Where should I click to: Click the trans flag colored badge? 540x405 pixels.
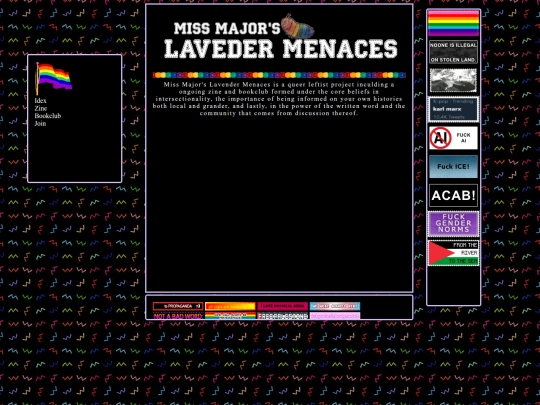335,306
